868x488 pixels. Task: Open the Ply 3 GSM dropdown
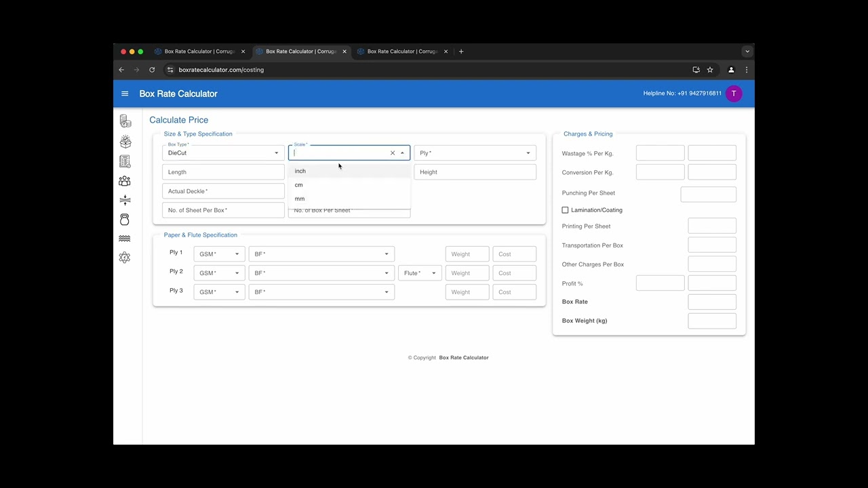coord(219,292)
